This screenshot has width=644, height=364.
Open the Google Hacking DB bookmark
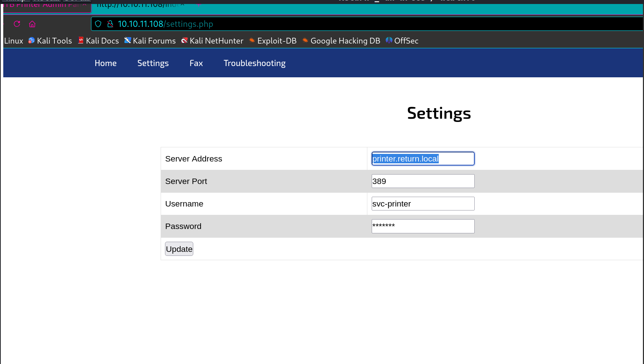tap(341, 41)
